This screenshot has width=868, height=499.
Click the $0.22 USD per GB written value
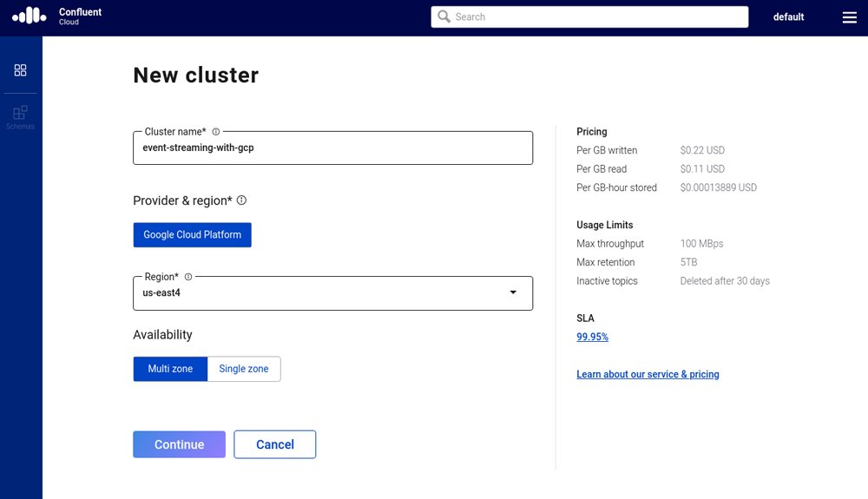tap(702, 150)
